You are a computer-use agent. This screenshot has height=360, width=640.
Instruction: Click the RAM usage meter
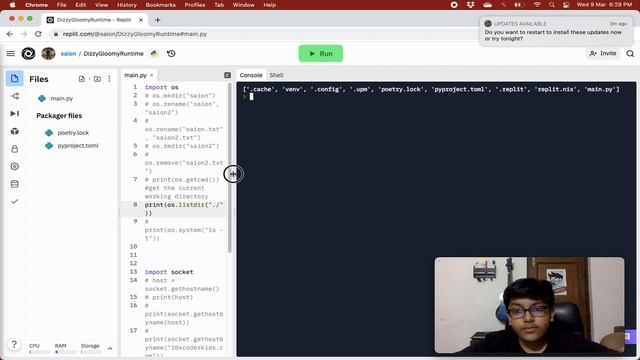click(64, 348)
